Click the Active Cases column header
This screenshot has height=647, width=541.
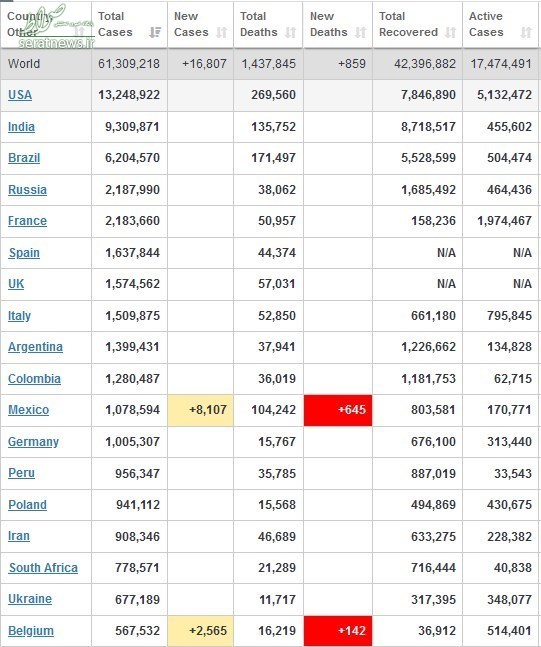point(500,24)
